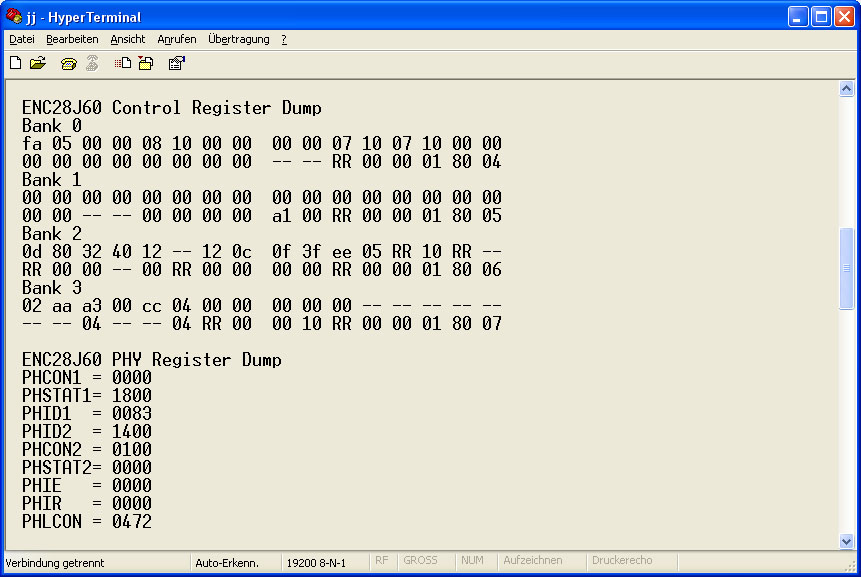Open the Anrufen menu
This screenshot has height=577, width=861.
pos(177,39)
